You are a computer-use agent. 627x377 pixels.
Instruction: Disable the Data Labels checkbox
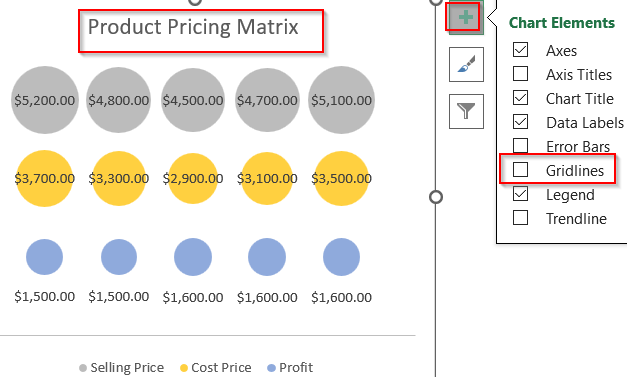[520, 122]
